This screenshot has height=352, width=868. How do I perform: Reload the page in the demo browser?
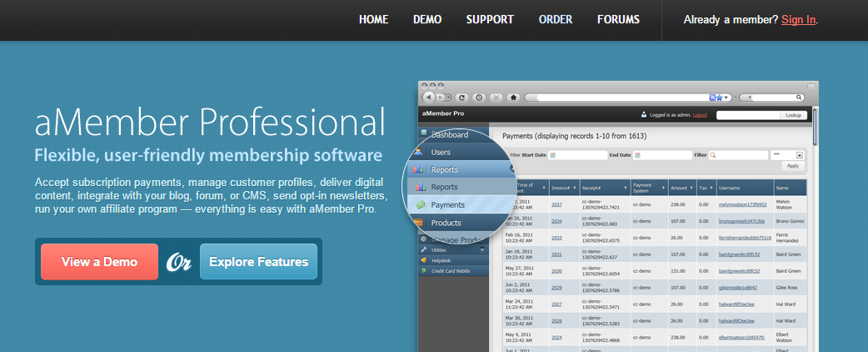[x=461, y=98]
